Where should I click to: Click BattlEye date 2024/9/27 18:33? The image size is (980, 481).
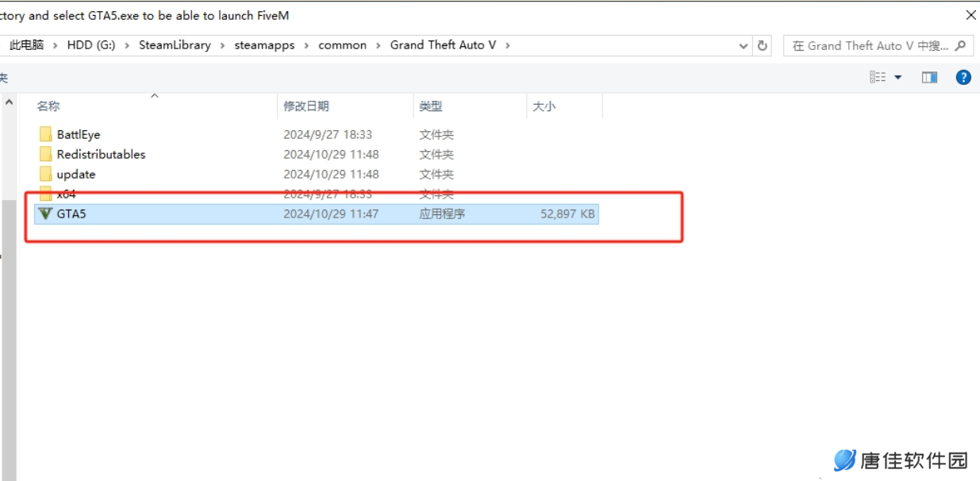328,135
